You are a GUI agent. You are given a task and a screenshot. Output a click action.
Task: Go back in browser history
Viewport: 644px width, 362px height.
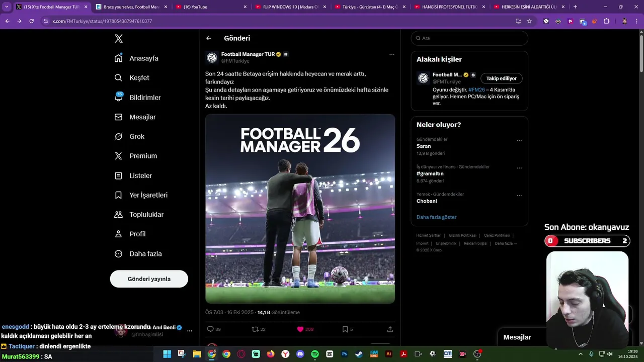click(7, 21)
